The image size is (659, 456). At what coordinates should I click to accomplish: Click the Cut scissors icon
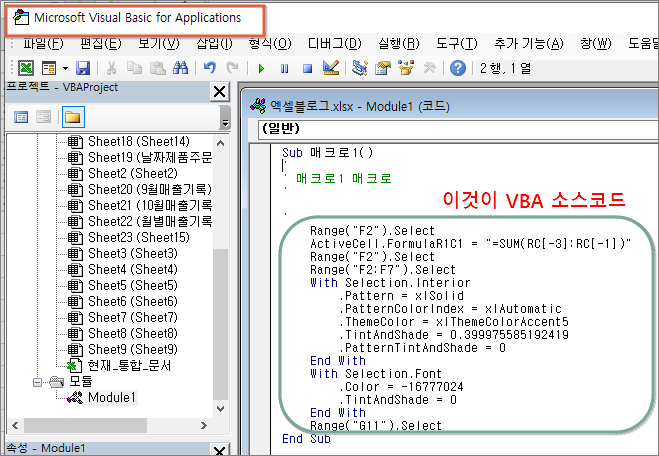point(111,68)
